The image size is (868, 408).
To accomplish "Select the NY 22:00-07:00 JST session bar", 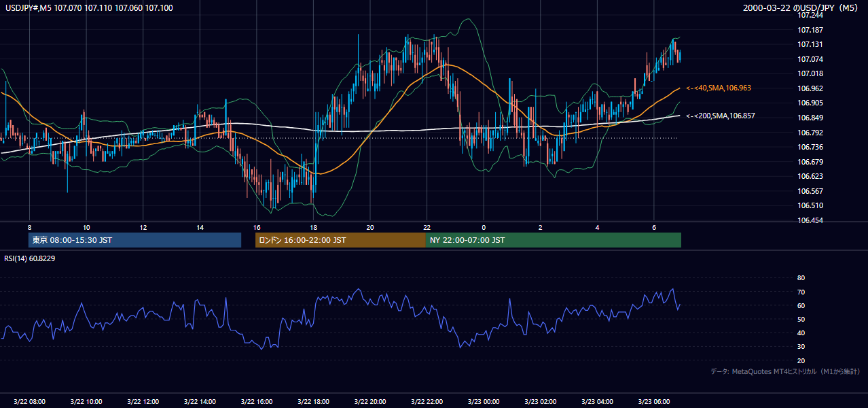I will pyautogui.click(x=554, y=240).
